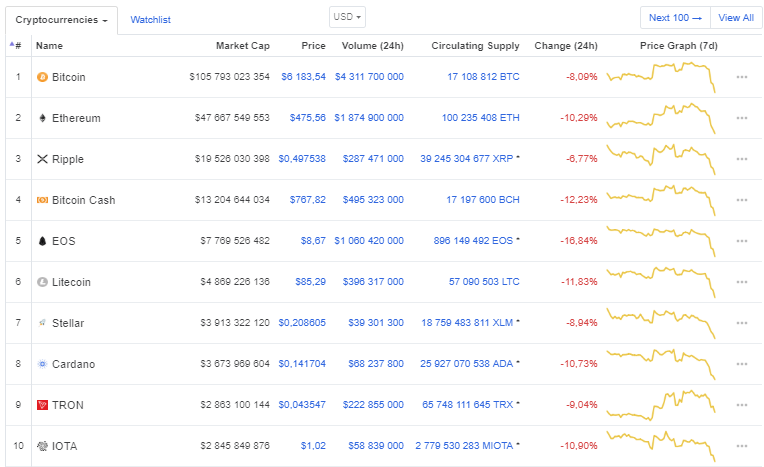Click Bitcoin volume $4 311 700 000
Viewport: 764px width, 467px height.
coord(369,77)
